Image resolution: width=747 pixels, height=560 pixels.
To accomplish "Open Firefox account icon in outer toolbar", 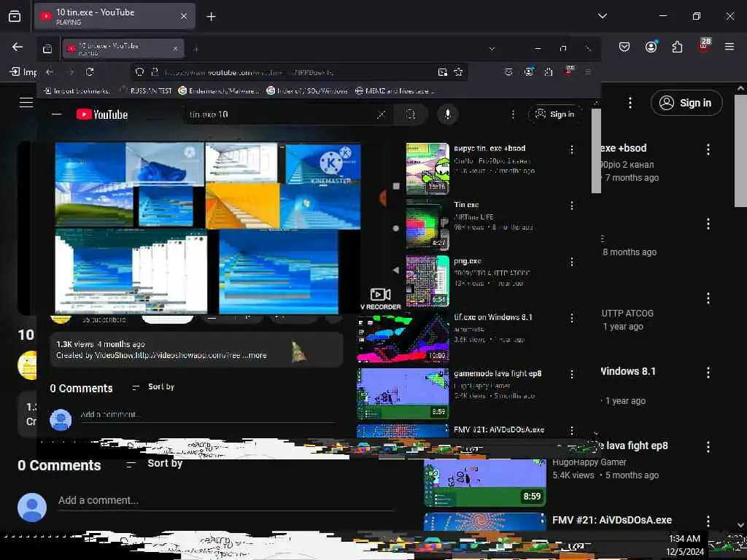I will click(x=651, y=47).
